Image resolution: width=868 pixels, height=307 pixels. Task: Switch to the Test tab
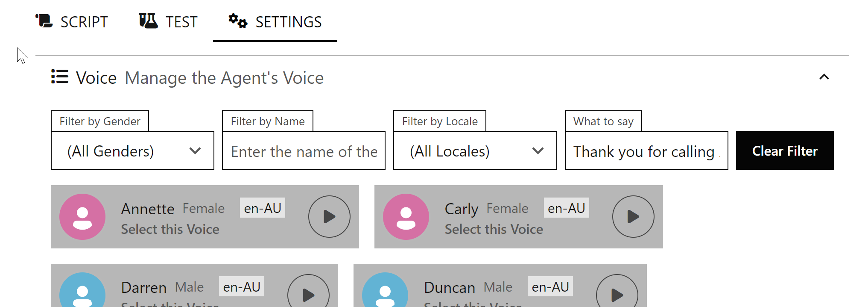[x=169, y=21]
